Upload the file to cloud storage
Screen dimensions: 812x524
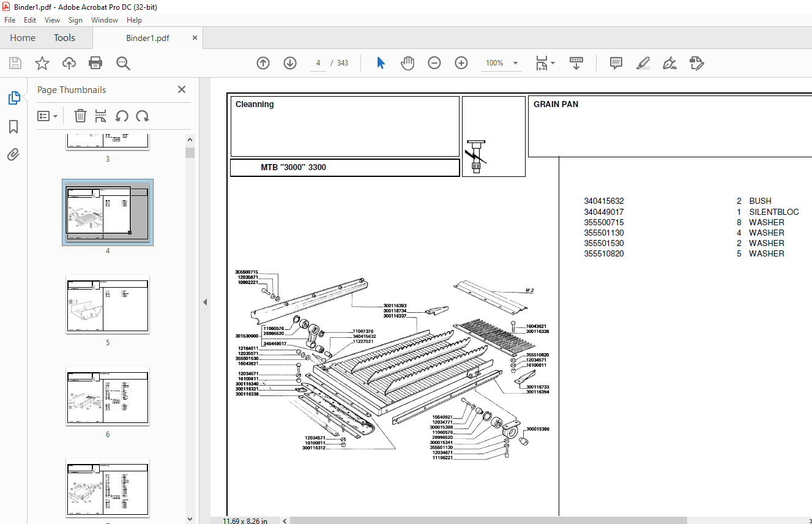tap(69, 63)
